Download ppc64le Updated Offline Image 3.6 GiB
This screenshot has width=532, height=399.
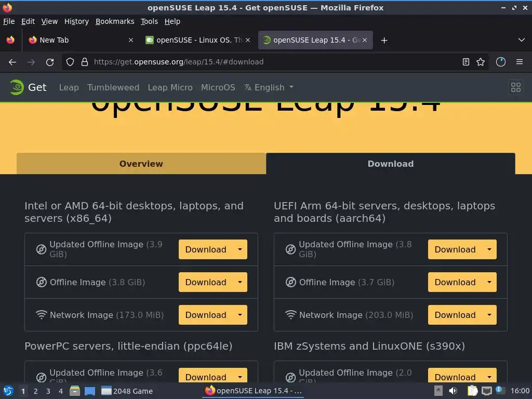coord(206,376)
